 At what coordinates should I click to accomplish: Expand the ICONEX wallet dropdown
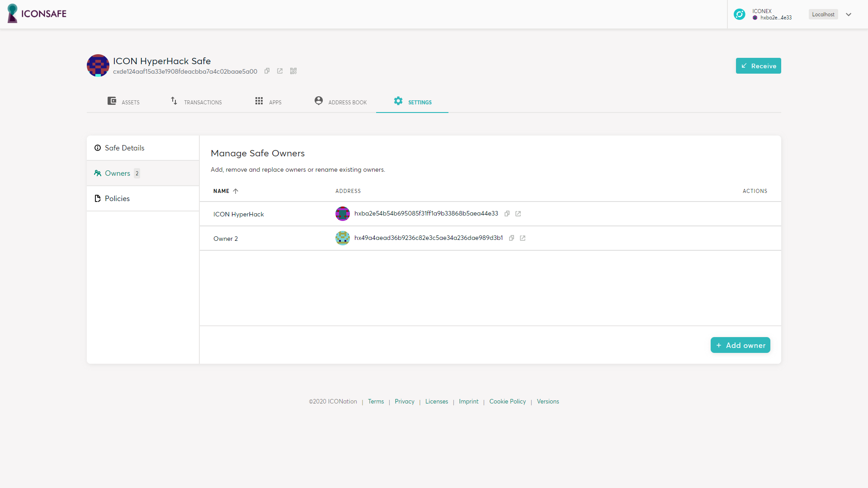(849, 14)
